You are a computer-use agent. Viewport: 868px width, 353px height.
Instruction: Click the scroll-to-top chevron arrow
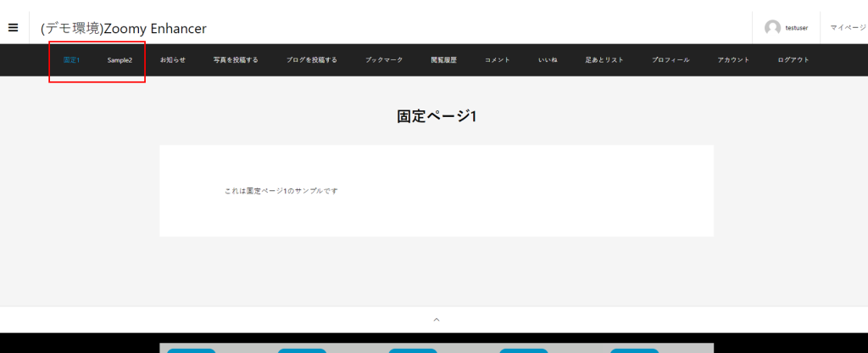437,319
